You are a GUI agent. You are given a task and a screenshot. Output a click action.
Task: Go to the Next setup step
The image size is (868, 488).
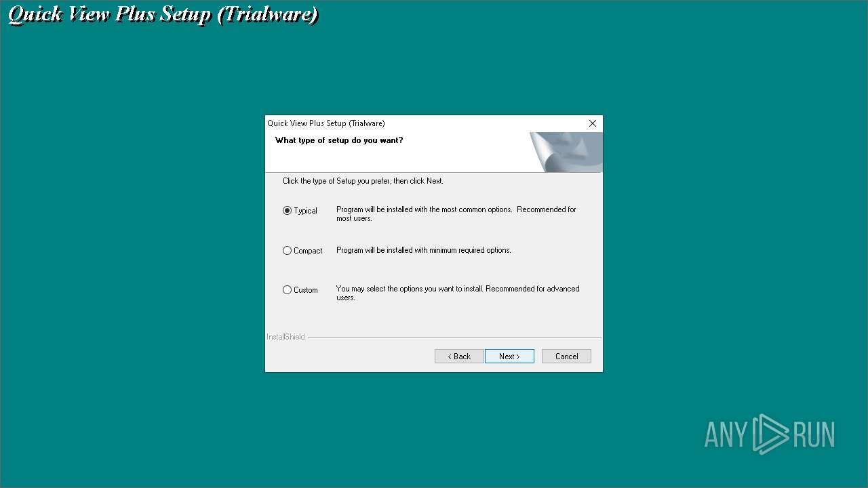click(509, 357)
